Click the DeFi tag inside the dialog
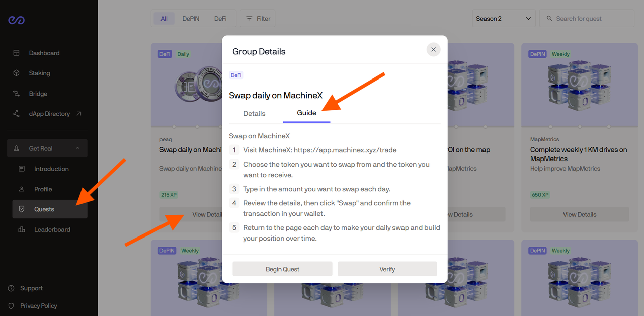Screen dimensions: 644x316 point(236,75)
